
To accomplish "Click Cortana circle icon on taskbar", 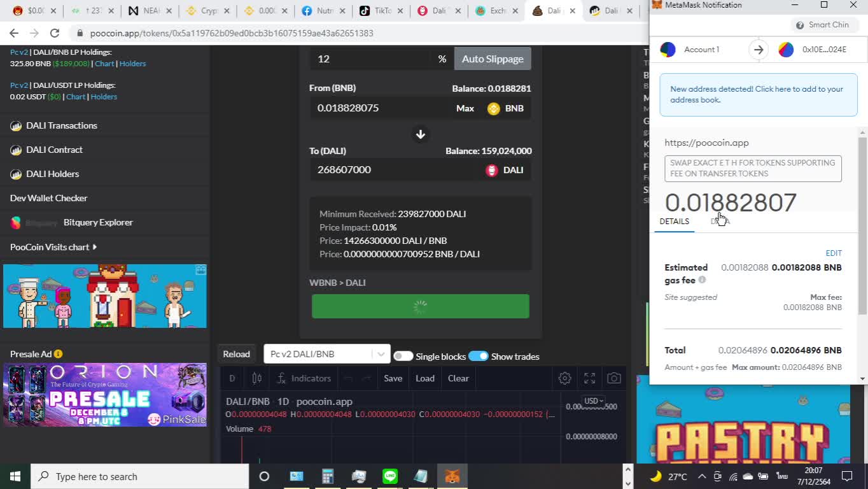I will [264, 476].
